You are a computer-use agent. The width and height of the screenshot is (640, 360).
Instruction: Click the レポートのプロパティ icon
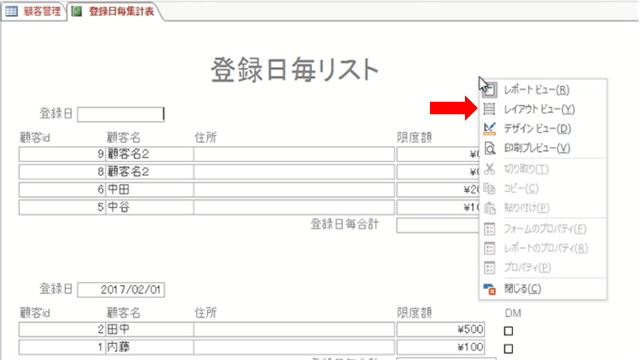489,248
